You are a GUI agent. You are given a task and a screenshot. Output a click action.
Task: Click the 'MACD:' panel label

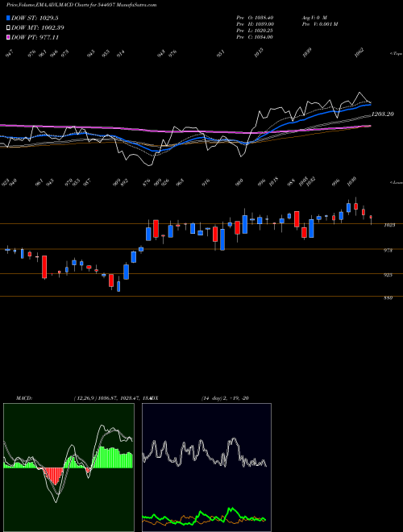click(24, 398)
